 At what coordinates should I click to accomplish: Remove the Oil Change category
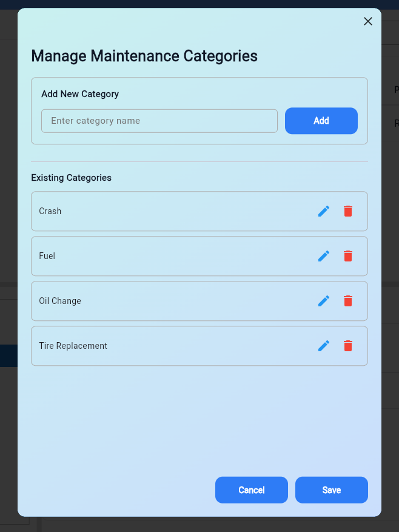(x=348, y=301)
